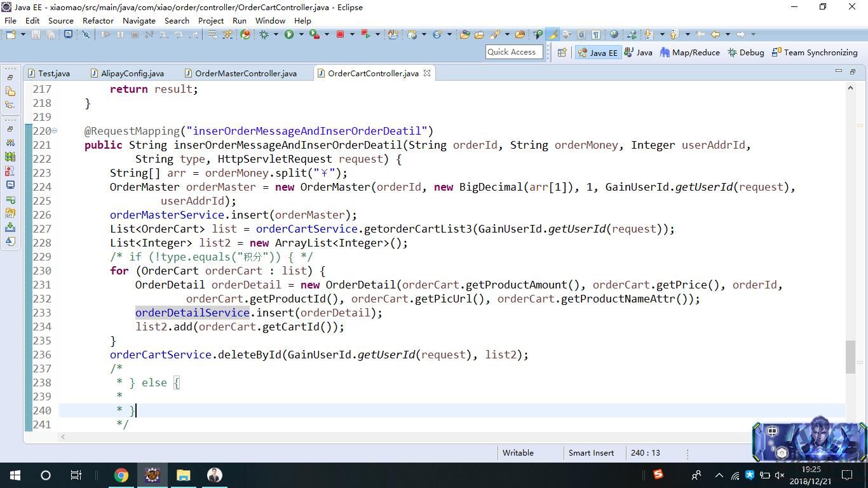Switch to Test.java editor tab
The image size is (868, 488).
tap(49, 73)
